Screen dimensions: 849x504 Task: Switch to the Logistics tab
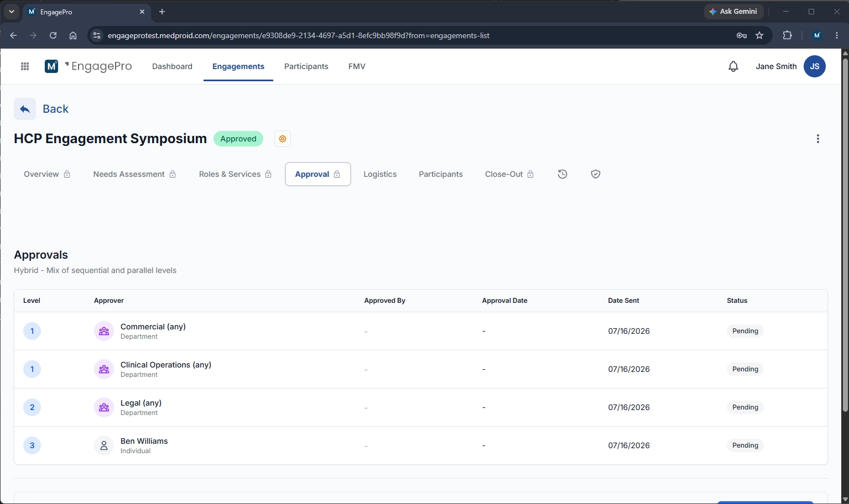(x=380, y=174)
